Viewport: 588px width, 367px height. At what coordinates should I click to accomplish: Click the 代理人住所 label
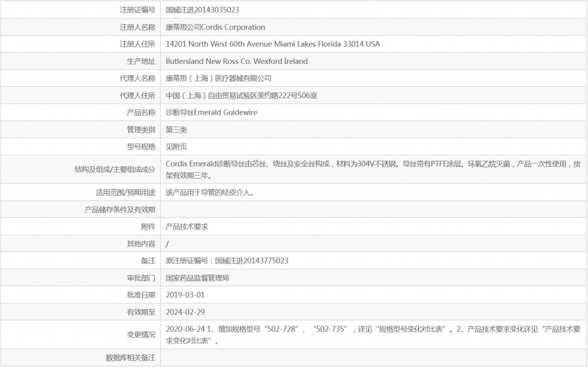(138, 96)
